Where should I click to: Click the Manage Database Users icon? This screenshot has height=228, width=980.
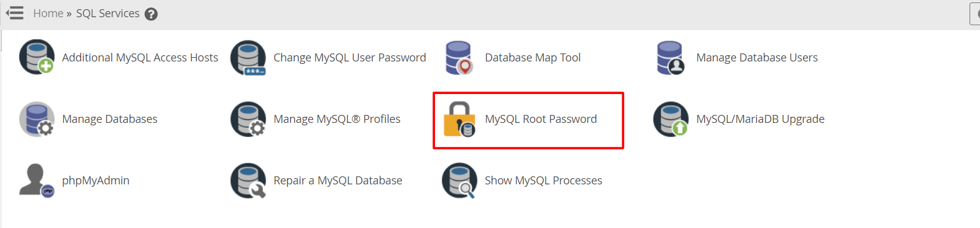coord(671,58)
